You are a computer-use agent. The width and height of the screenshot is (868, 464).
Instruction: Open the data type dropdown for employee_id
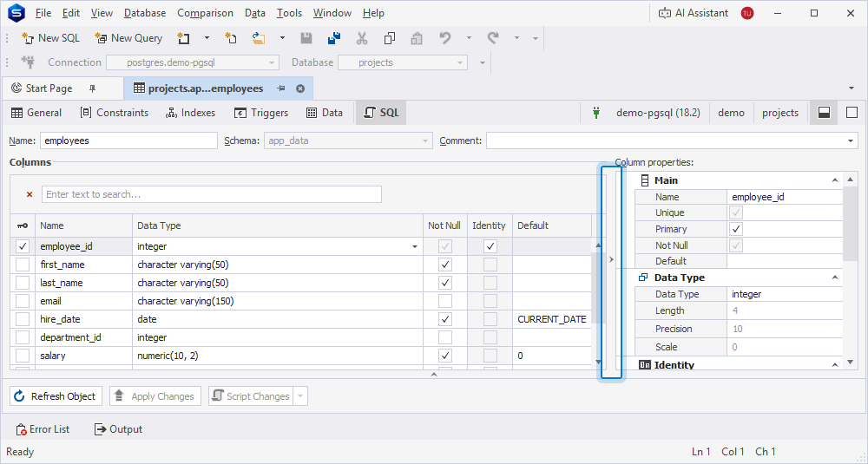tap(415, 246)
